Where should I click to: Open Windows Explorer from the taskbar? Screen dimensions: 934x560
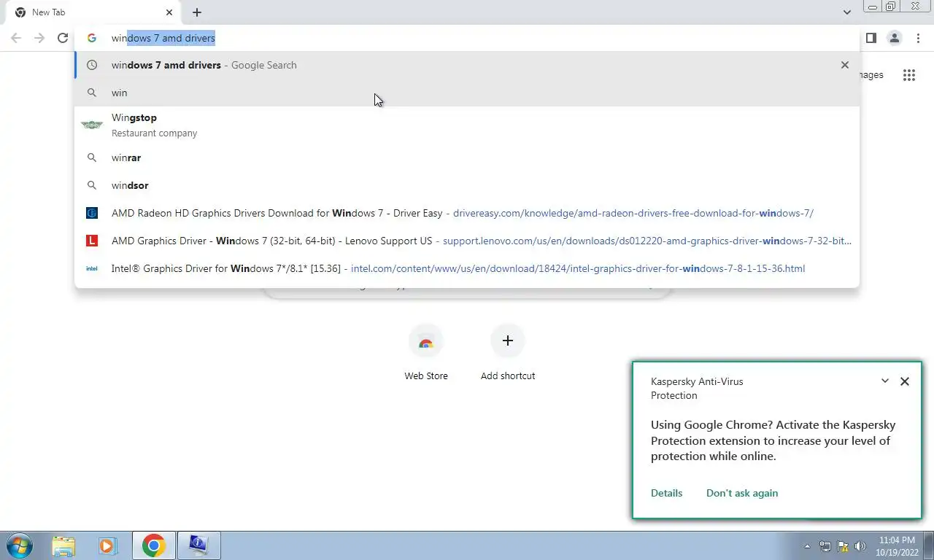coord(63,545)
